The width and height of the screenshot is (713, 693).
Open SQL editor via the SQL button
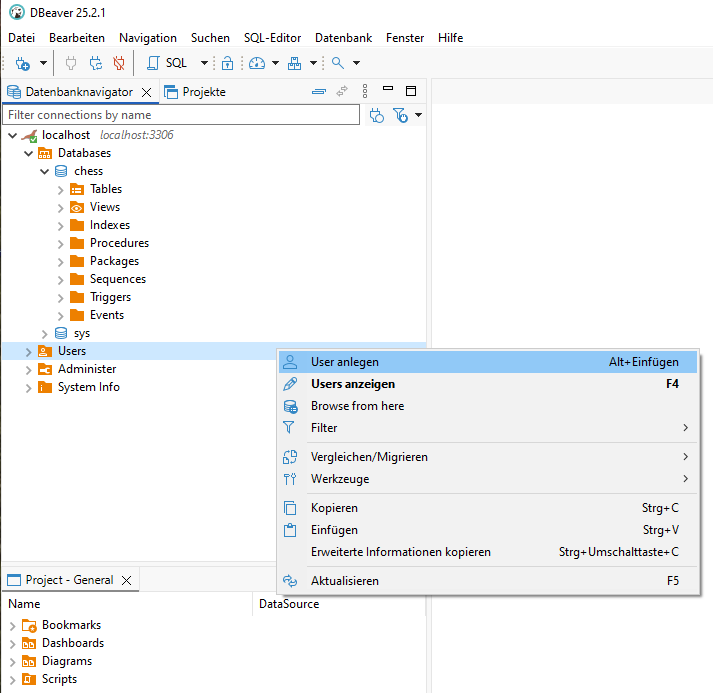[168, 63]
